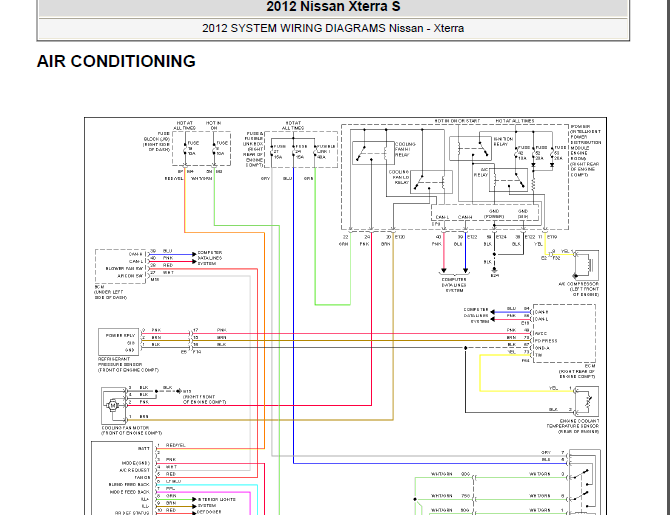Click the "GND (POWER)" label in IPDM
The height and width of the screenshot is (515, 670).
494,214
